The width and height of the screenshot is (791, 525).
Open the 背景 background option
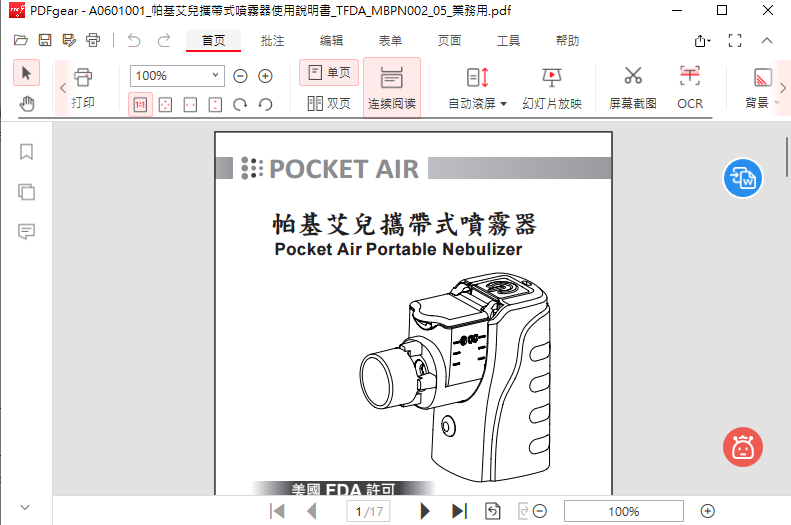[761, 89]
